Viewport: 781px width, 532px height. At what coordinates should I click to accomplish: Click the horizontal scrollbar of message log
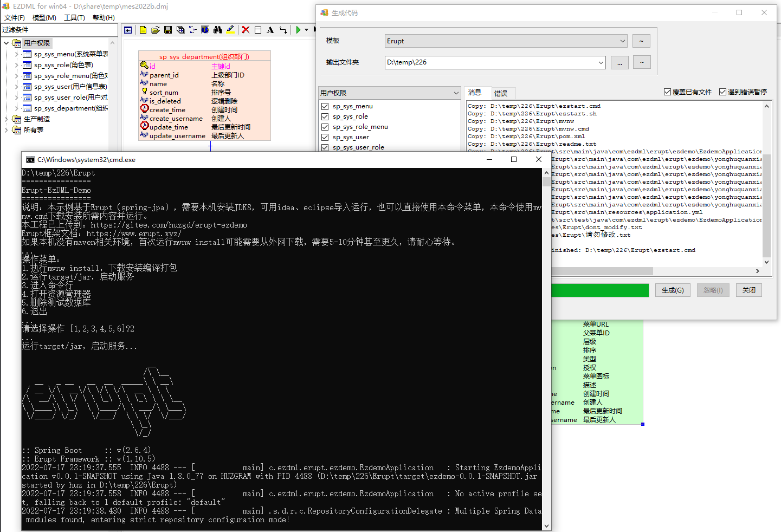tap(602, 271)
